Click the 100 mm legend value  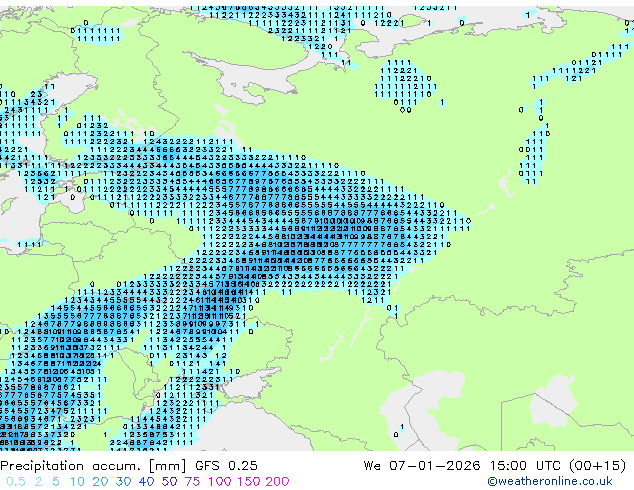pos(219,482)
